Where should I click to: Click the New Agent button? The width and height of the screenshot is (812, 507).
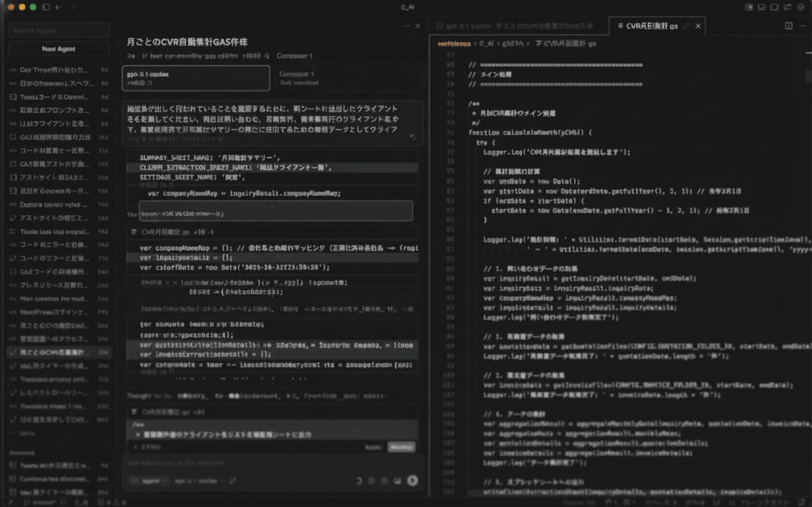pyautogui.click(x=59, y=49)
